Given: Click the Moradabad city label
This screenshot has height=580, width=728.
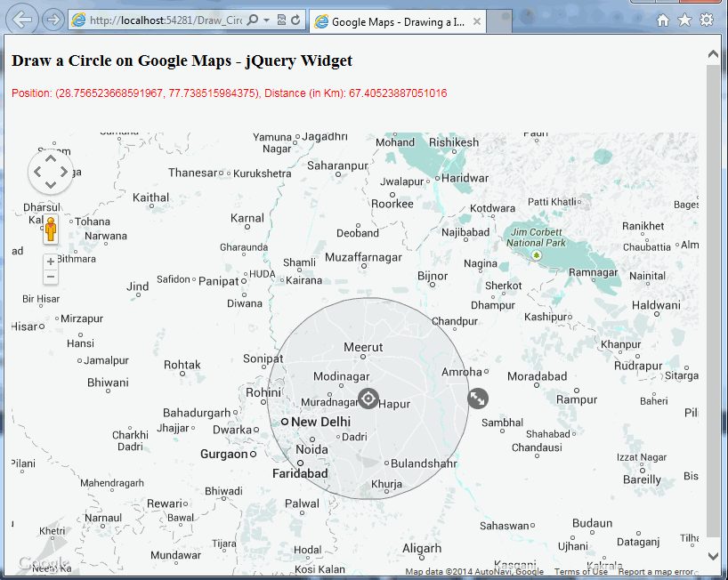Looking at the screenshot, I should 538,376.
